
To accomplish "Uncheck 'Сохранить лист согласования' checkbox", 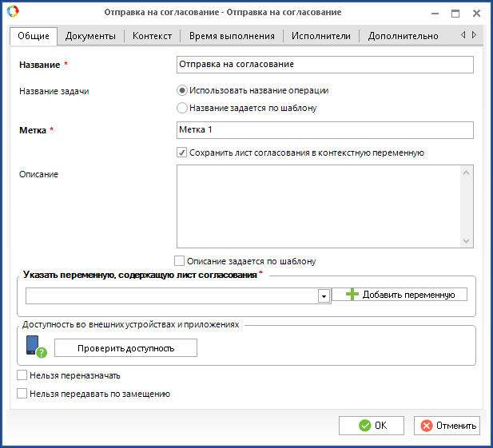I will click(182, 153).
